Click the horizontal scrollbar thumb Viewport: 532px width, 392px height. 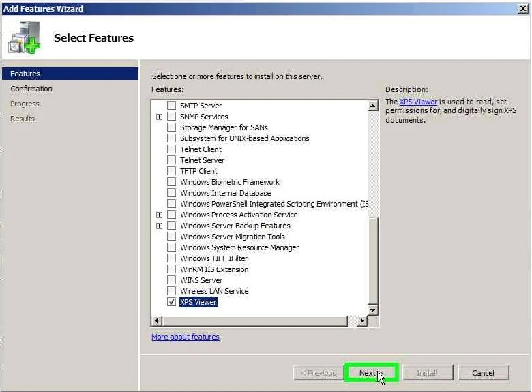pyautogui.click(x=255, y=320)
